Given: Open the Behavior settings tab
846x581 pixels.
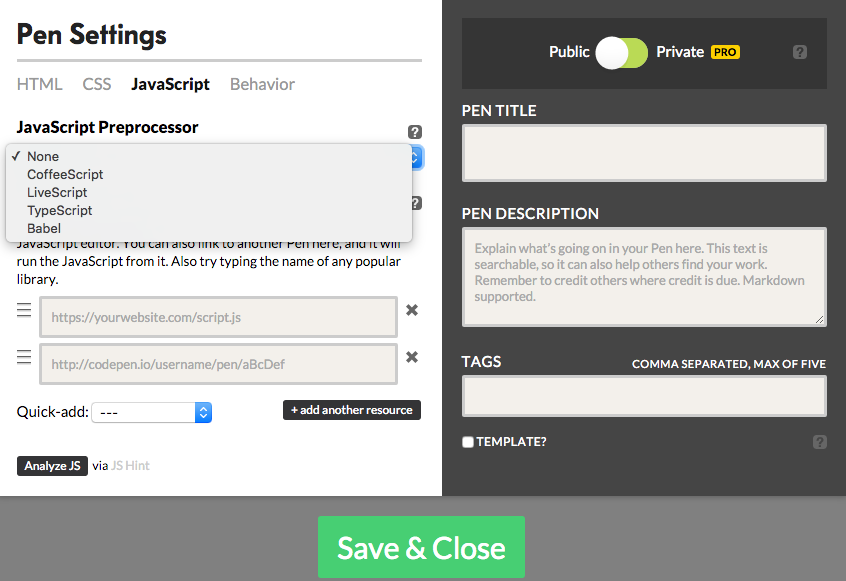Looking at the screenshot, I should pos(262,84).
